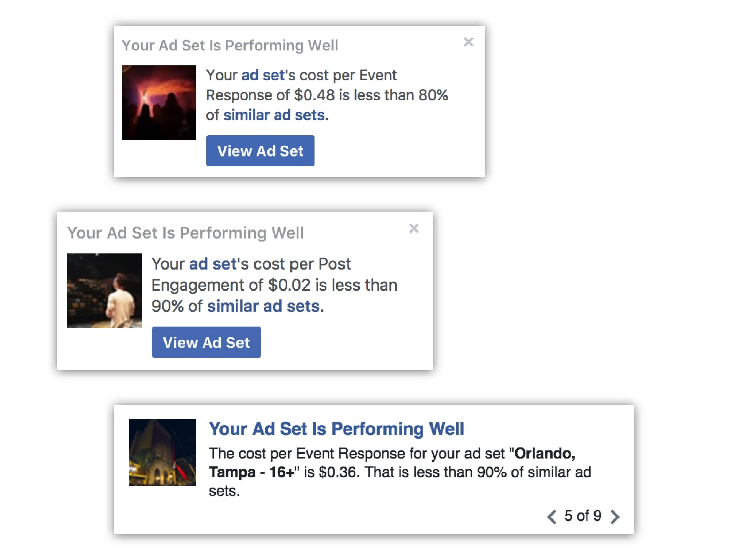Select the '5 of 9' page indicator
Viewport: 746px width, 560px height.
[583, 516]
